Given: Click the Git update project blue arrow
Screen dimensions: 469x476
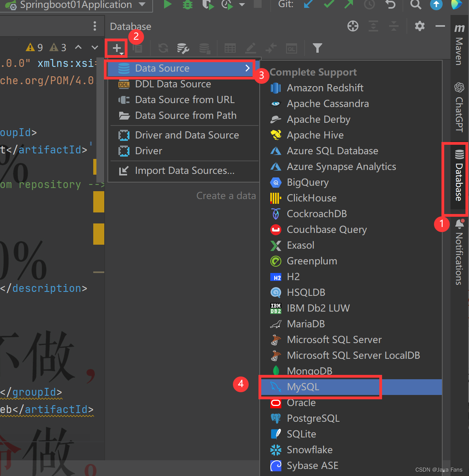Looking at the screenshot, I should [309, 5].
